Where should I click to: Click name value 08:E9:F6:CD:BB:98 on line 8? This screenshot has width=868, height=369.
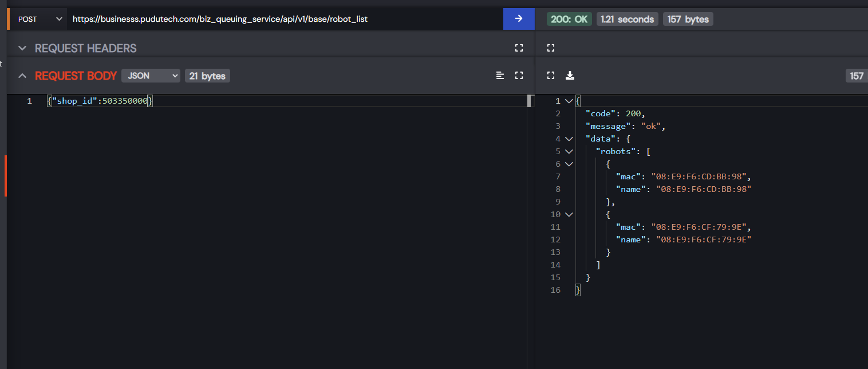pyautogui.click(x=703, y=189)
